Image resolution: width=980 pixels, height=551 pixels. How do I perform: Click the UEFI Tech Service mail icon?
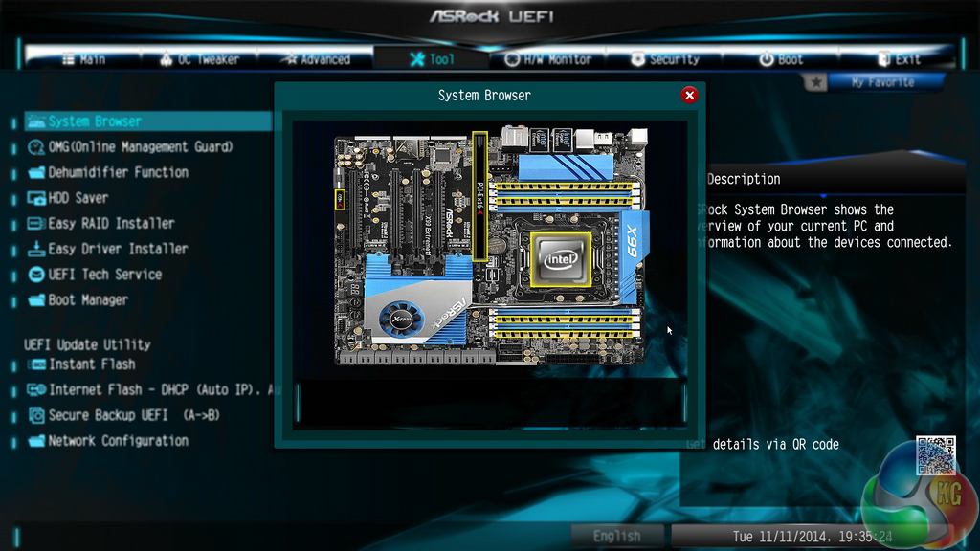(36, 275)
